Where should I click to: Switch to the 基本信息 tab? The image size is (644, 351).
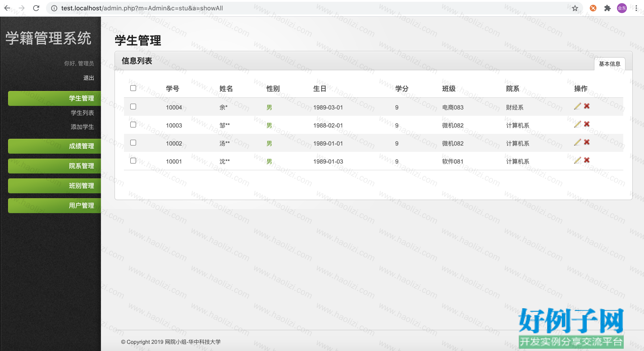pyautogui.click(x=610, y=64)
